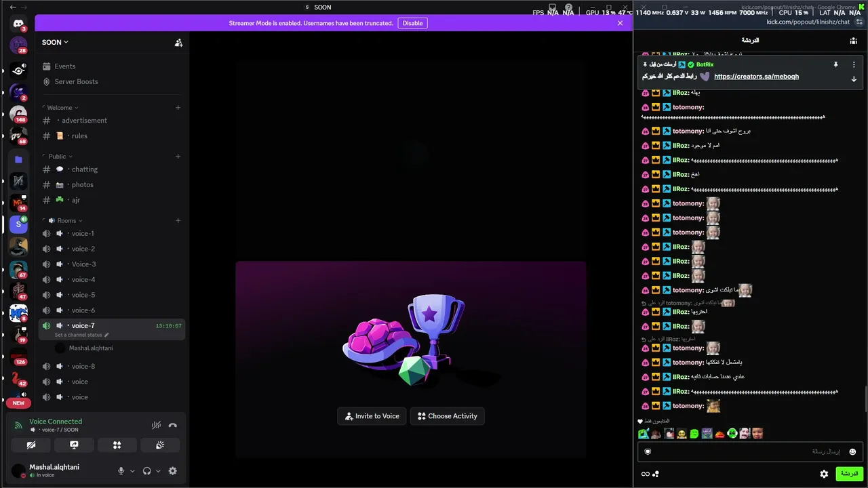The image size is (868, 488).
Task: Collapse the Welcome category
Action: (x=60, y=108)
